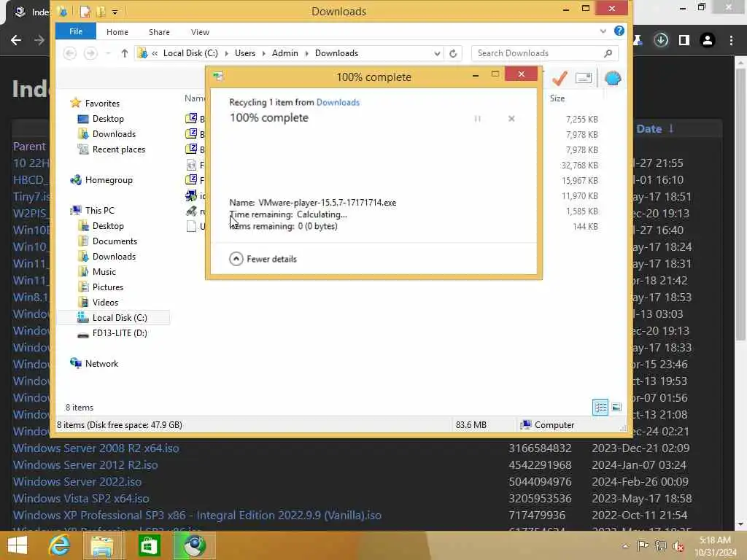This screenshot has width=747, height=560.
Task: Open Downloads under Favorites
Action: [114, 134]
